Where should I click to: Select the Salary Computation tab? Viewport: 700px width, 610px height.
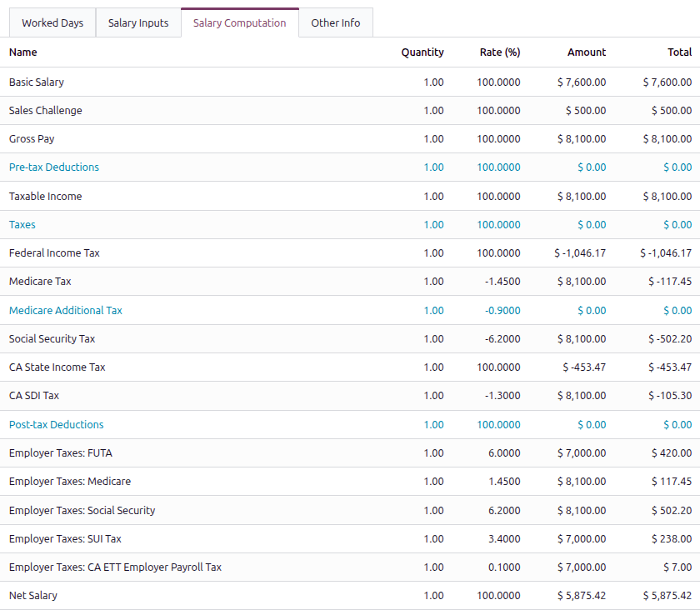[x=240, y=22]
